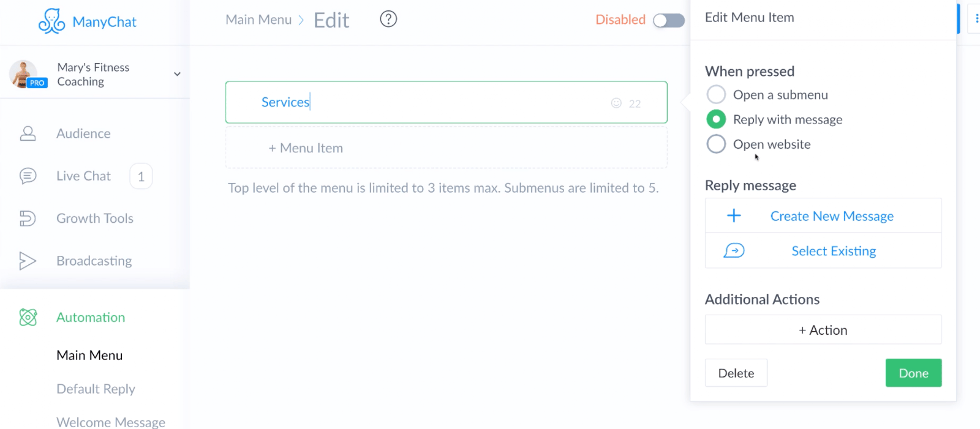Click the Broadcasting paper plane icon
Screen dimensions: 980x429
tap(28, 261)
